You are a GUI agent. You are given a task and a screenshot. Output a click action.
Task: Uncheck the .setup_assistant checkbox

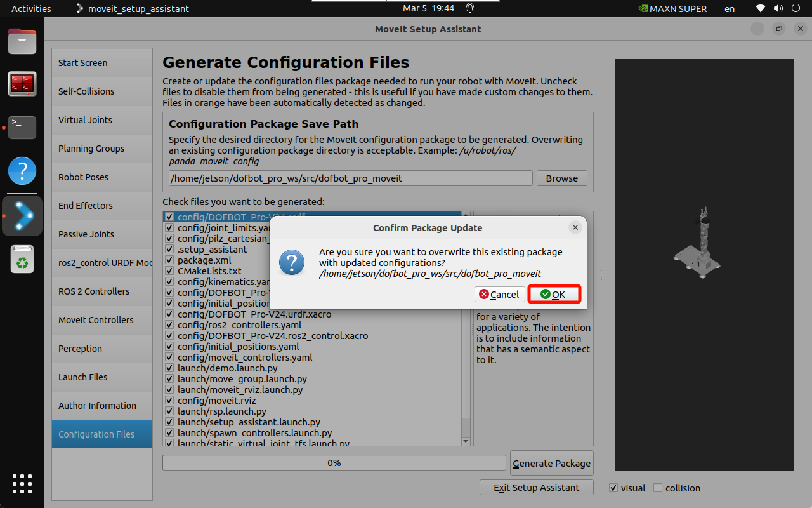(169, 249)
